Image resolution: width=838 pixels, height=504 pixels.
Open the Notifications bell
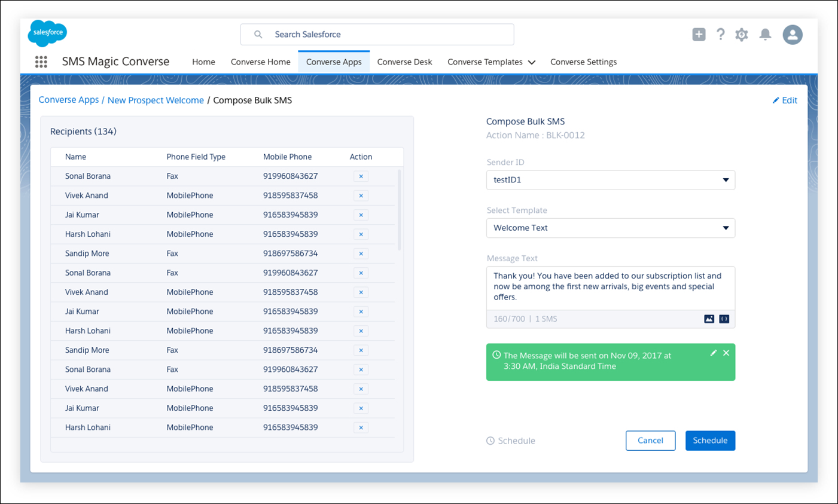(x=765, y=35)
